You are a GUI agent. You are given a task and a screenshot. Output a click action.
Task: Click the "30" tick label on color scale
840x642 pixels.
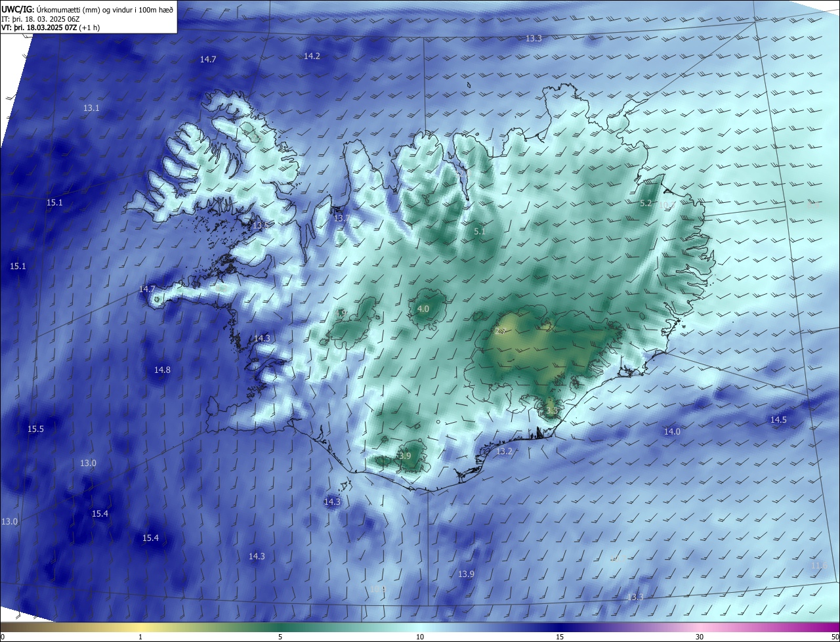(x=700, y=637)
